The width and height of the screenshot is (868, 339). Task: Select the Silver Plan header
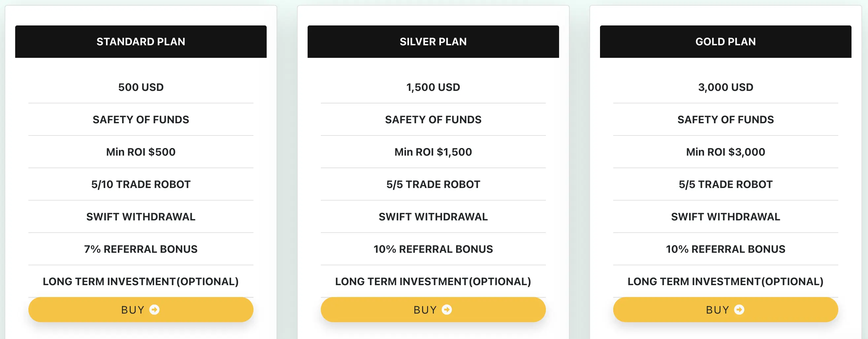coord(433,42)
